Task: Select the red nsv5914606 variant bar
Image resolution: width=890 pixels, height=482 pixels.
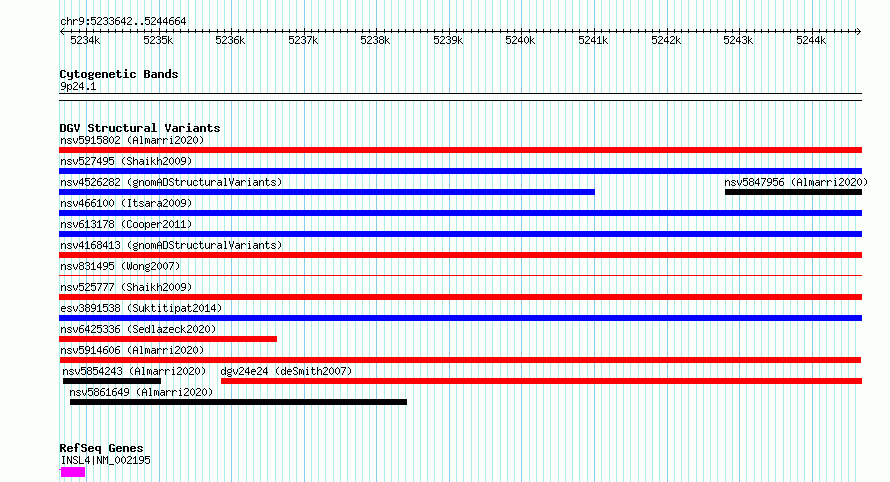Action: (x=460, y=360)
